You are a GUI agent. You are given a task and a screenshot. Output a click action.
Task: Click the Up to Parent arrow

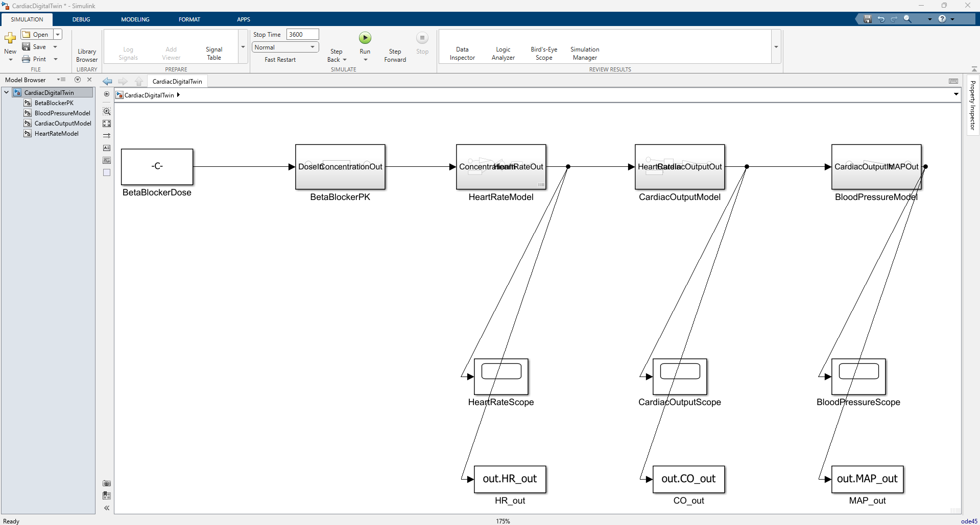(139, 81)
